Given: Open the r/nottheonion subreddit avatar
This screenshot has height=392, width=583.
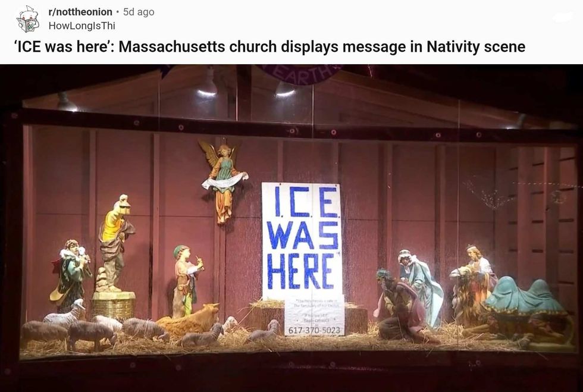Looking at the screenshot, I should click(x=28, y=19).
